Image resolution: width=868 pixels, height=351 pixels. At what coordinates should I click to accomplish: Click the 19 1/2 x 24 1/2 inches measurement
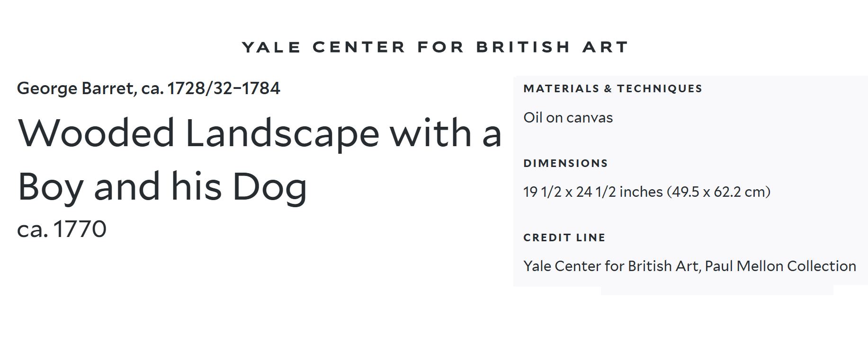(592, 192)
